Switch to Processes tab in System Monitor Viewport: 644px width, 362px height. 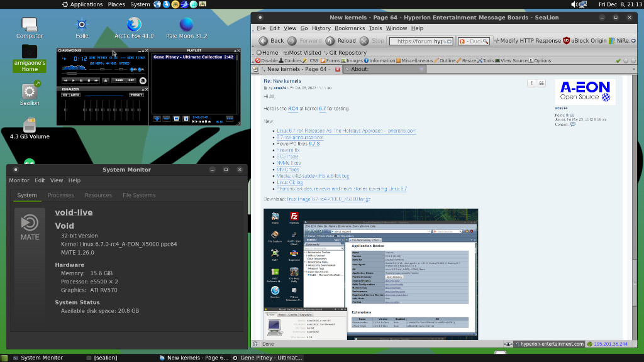pyautogui.click(x=61, y=195)
